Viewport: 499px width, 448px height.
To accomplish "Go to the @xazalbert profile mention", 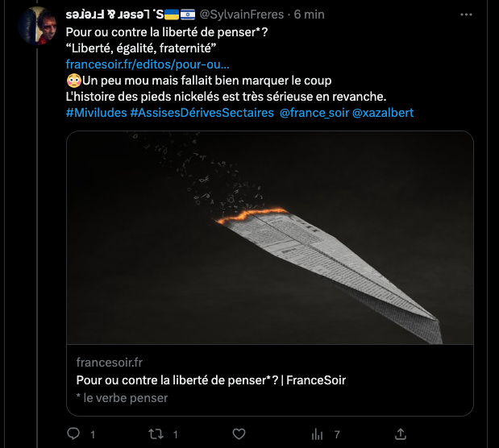I will (383, 113).
